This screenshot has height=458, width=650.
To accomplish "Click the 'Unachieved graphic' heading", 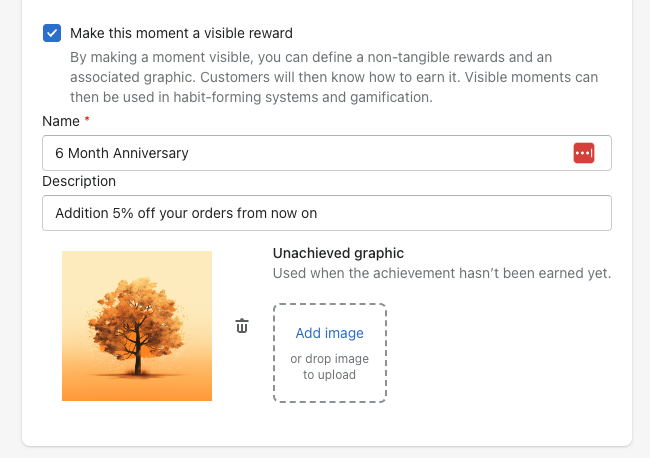I will (338, 253).
